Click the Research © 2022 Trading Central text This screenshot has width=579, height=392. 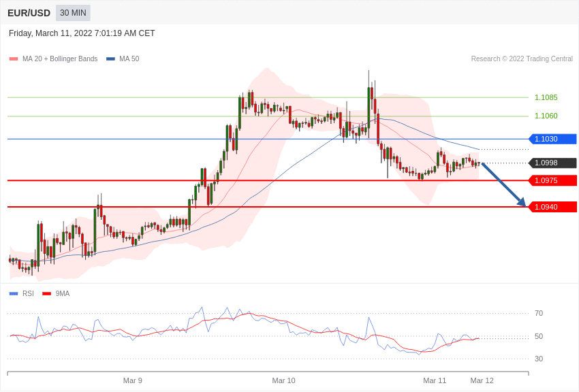(522, 59)
